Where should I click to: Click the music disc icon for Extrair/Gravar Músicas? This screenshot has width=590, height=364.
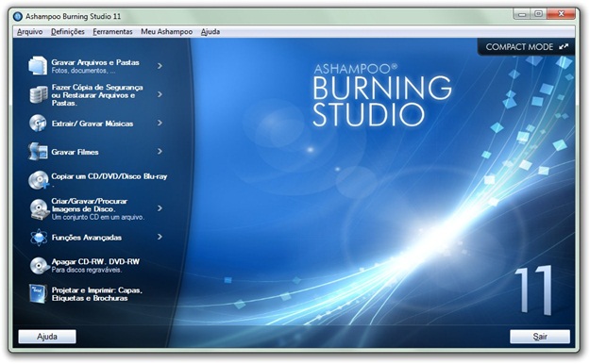pyautogui.click(x=38, y=123)
